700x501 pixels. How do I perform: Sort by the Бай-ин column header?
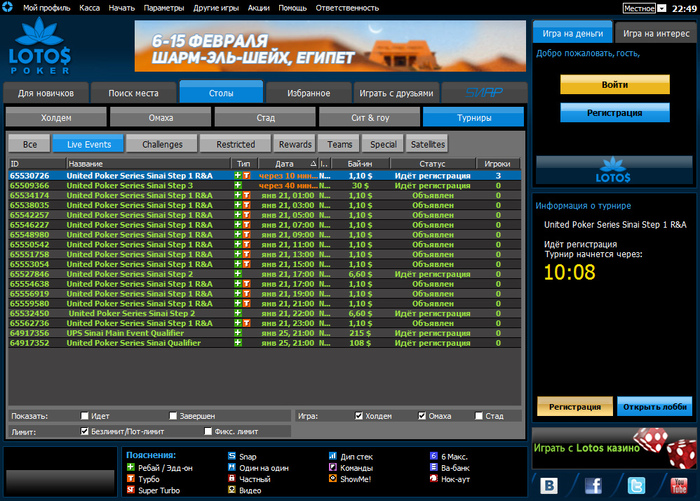(360, 163)
